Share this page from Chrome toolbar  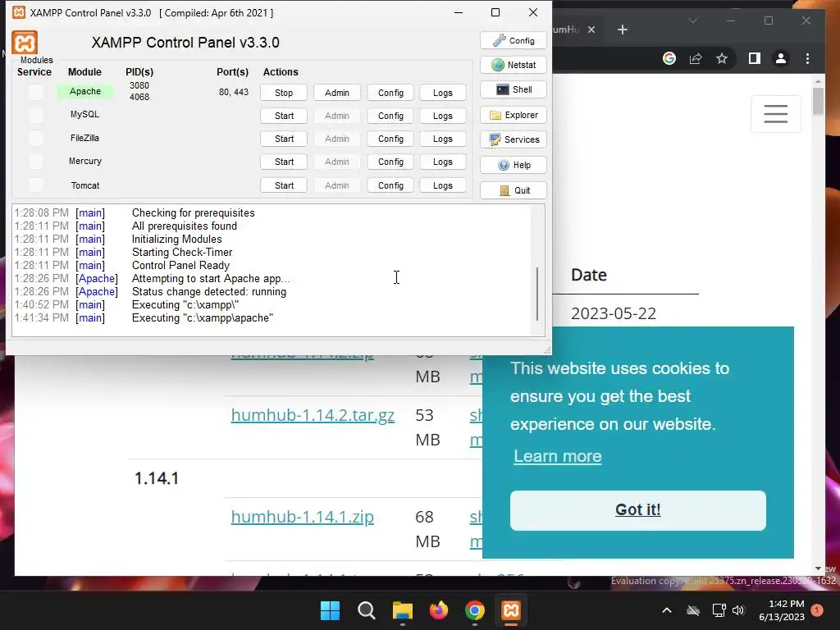(x=696, y=58)
